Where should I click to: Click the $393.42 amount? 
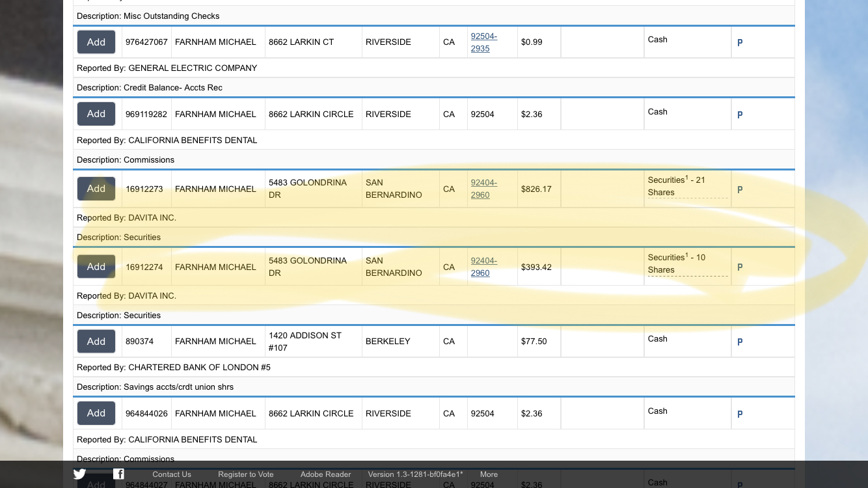click(x=536, y=267)
